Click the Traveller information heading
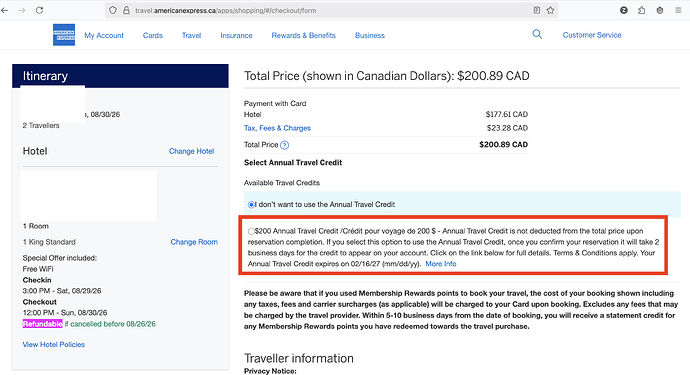Image resolution: width=690 pixels, height=375 pixels. coord(299,358)
